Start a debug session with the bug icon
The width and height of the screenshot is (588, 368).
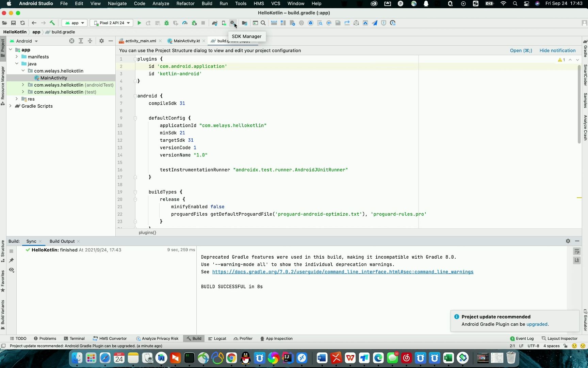point(166,23)
